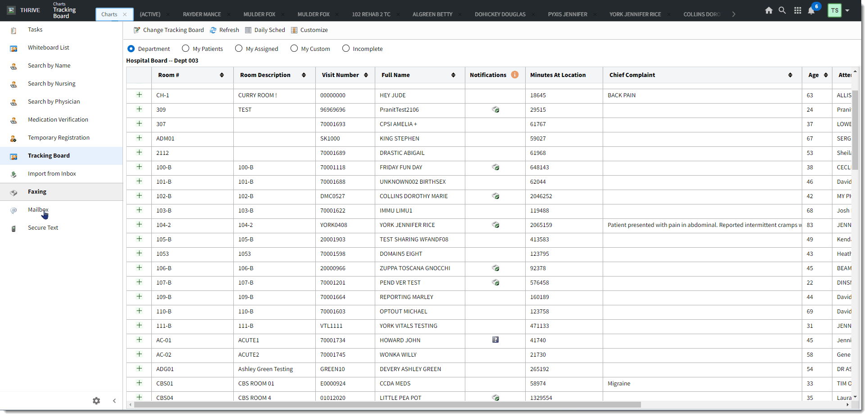Click the Notifications info icon in header

[515, 75]
